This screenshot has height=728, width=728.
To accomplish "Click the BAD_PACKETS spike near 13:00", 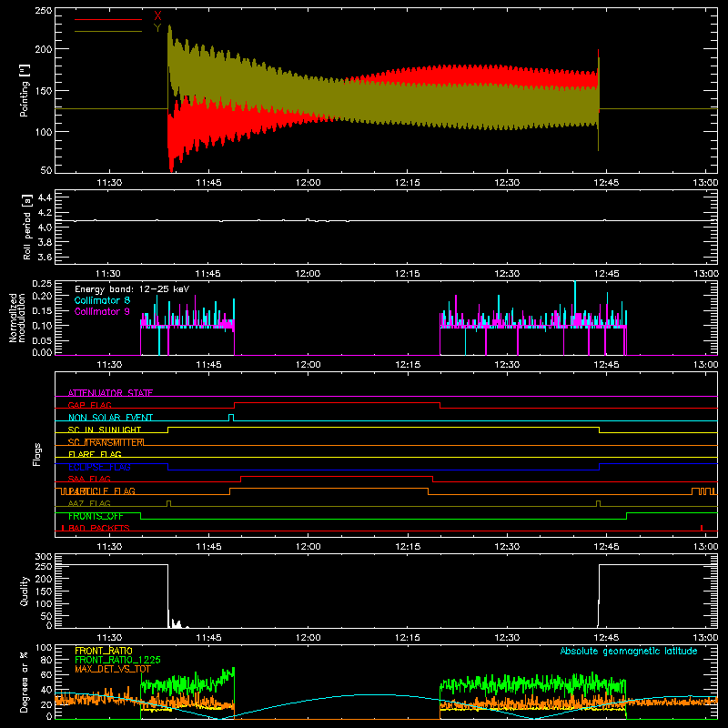I will 702,528.
